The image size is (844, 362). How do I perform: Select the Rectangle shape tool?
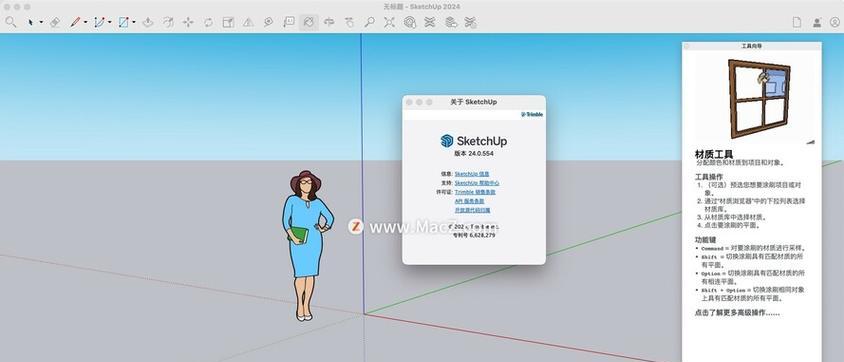(124, 22)
